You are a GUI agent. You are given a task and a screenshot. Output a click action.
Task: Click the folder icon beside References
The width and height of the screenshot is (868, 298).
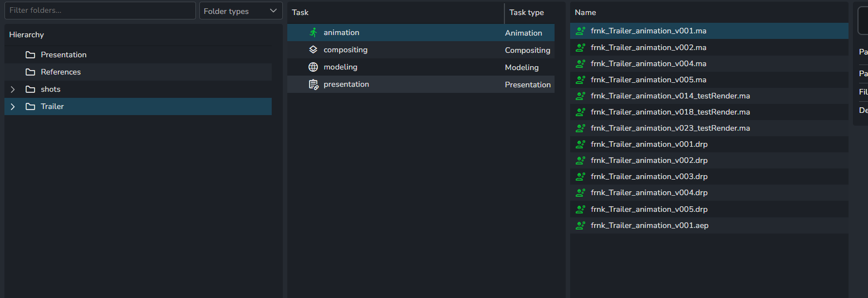pyautogui.click(x=30, y=72)
